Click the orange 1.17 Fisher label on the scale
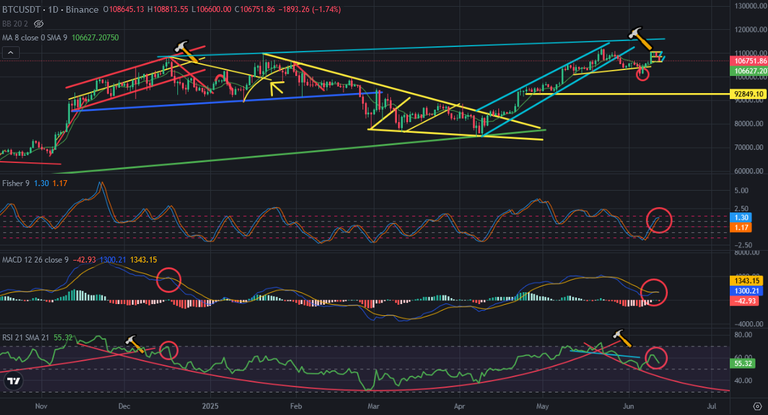 (x=741, y=227)
